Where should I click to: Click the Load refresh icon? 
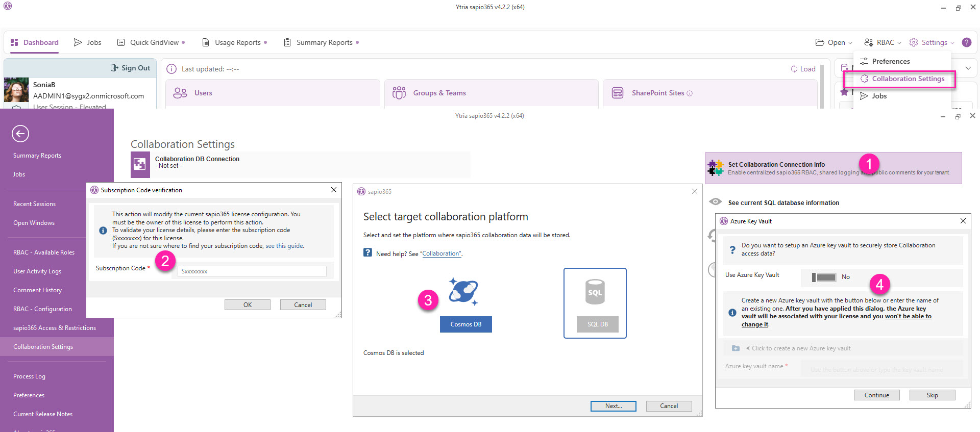point(794,69)
